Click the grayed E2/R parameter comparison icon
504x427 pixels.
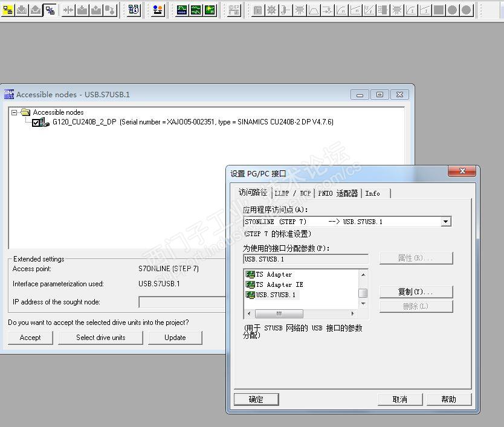pos(234,10)
